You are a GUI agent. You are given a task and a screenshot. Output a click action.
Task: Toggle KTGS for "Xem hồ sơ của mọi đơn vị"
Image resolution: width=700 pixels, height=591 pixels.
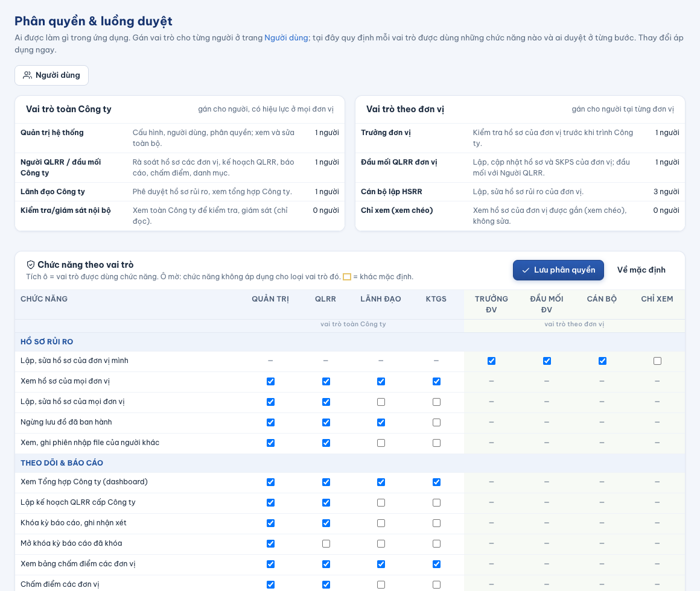[436, 381]
